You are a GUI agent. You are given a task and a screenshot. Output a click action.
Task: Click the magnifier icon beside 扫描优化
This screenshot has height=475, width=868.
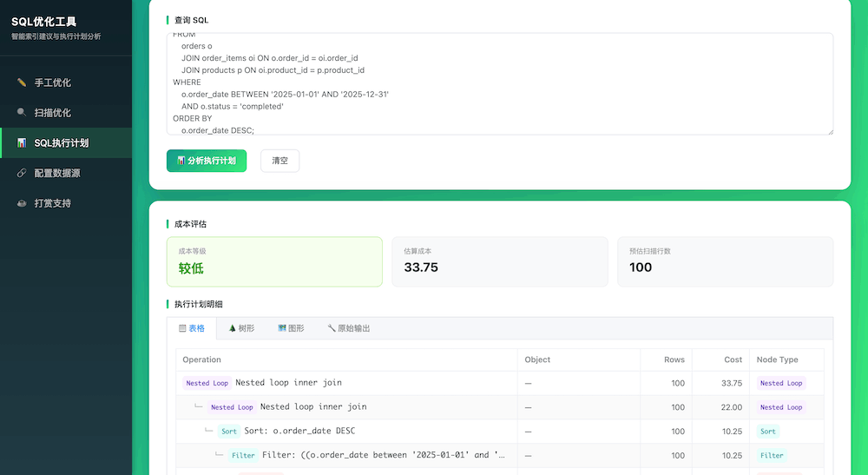click(22, 112)
